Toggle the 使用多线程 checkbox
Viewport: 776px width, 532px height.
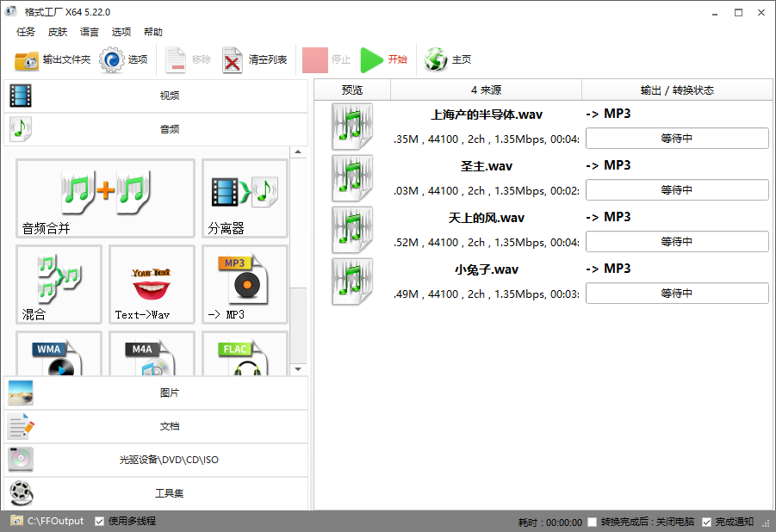coord(100,521)
